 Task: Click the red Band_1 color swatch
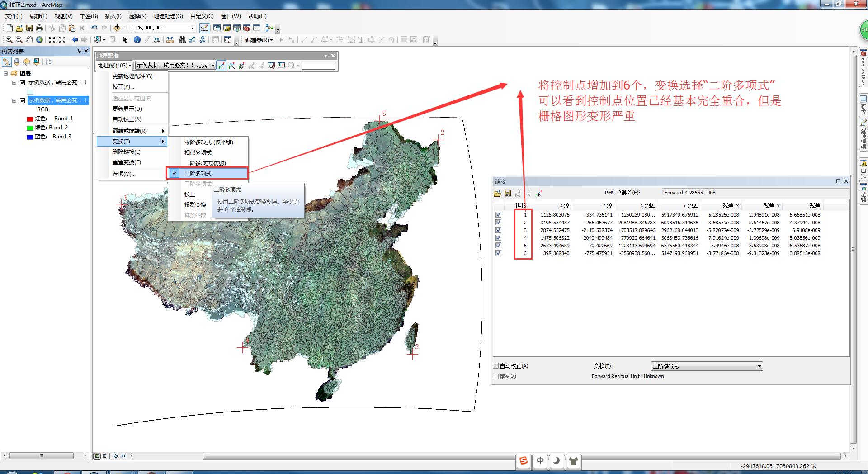30,119
